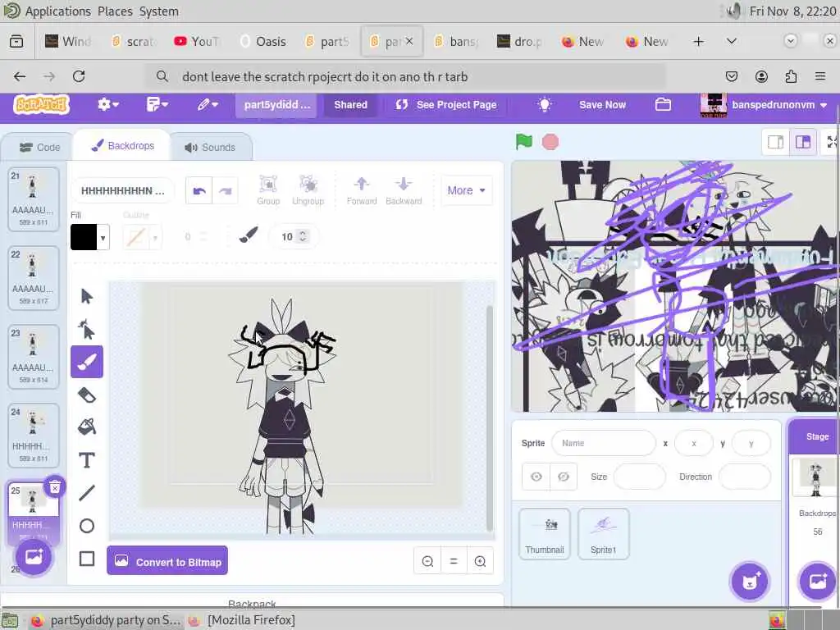Switch to the Code tab

click(x=40, y=148)
